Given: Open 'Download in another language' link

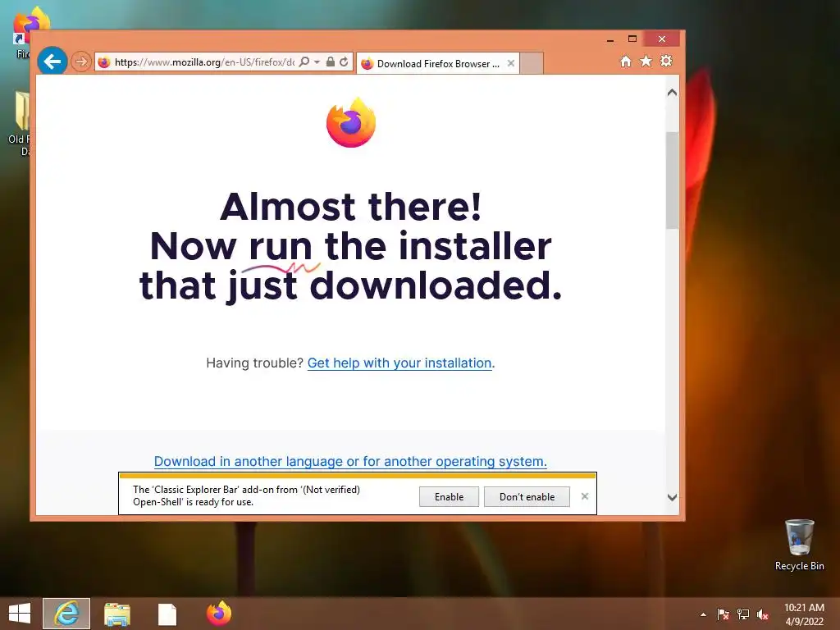Looking at the screenshot, I should click(x=350, y=461).
